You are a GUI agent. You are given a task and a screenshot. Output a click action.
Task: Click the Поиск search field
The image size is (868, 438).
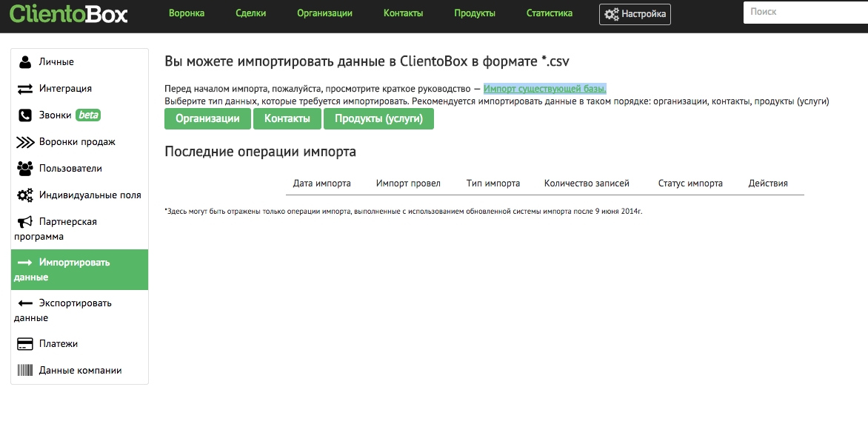click(806, 12)
